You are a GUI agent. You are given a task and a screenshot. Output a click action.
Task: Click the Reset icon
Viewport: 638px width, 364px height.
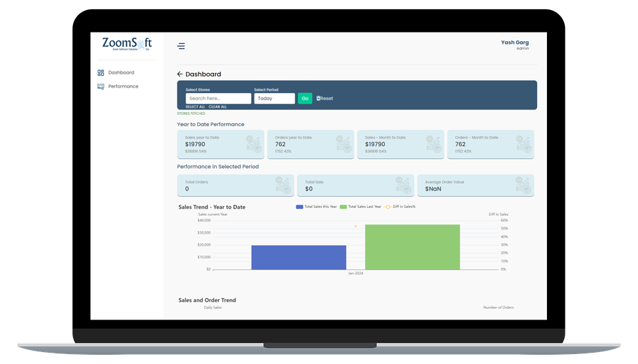coord(318,98)
